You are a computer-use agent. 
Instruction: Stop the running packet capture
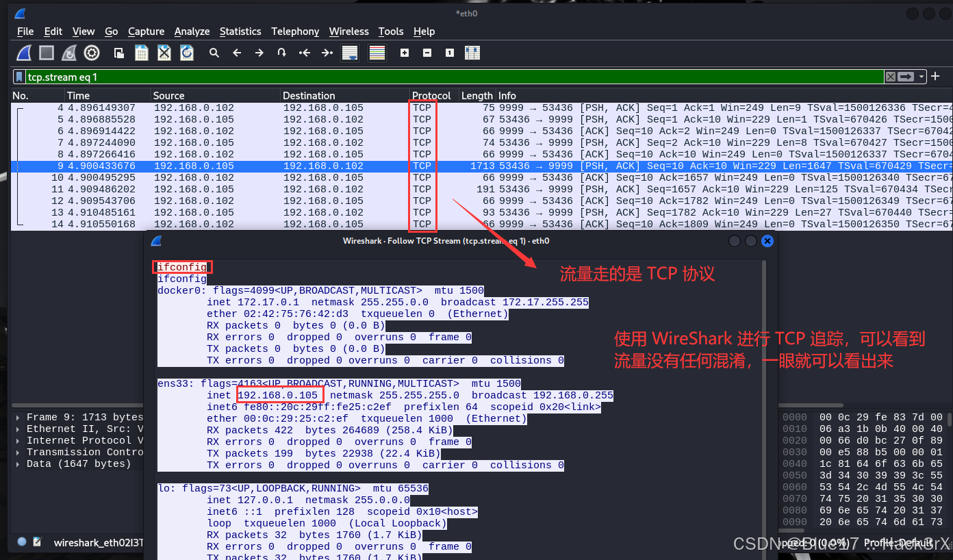[x=47, y=53]
